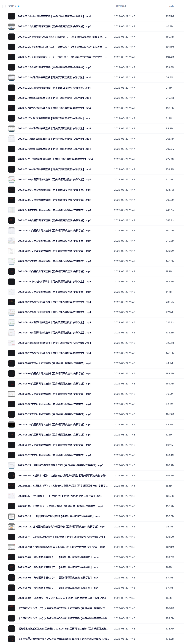Open file 2023.05.04：训练营简介及交易的基本认识

[62, 598]
